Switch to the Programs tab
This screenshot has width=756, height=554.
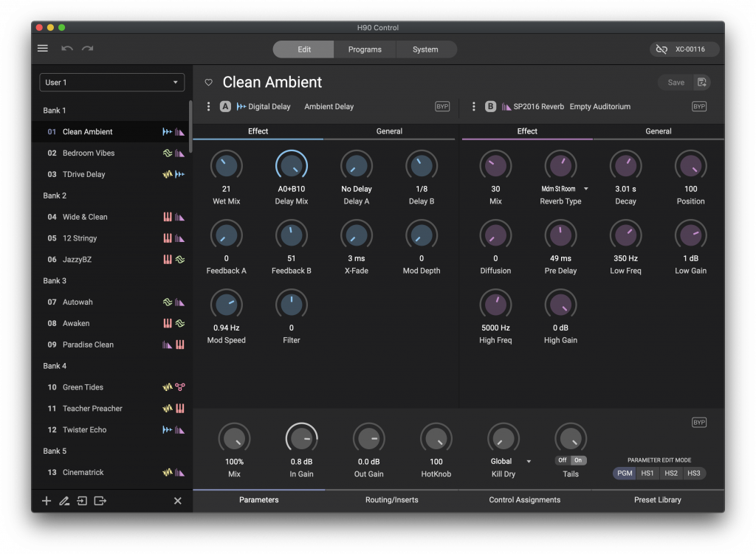[x=365, y=49]
